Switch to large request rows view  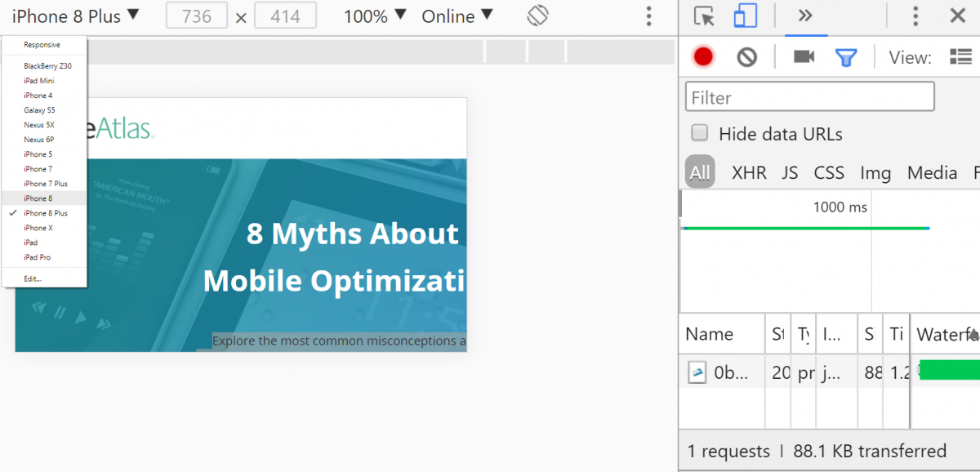960,56
